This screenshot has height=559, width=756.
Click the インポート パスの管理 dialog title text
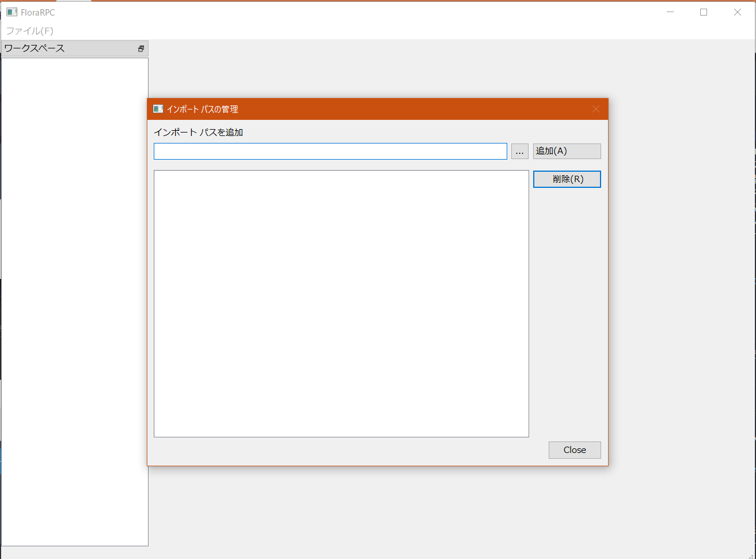pos(203,109)
